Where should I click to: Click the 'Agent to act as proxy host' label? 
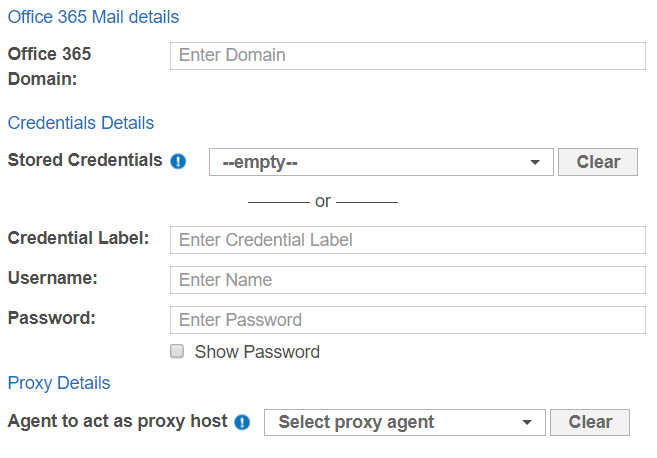[117, 421]
